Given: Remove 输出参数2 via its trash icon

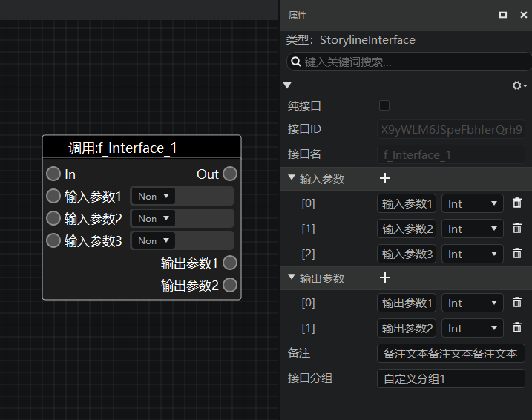Looking at the screenshot, I should [x=516, y=327].
